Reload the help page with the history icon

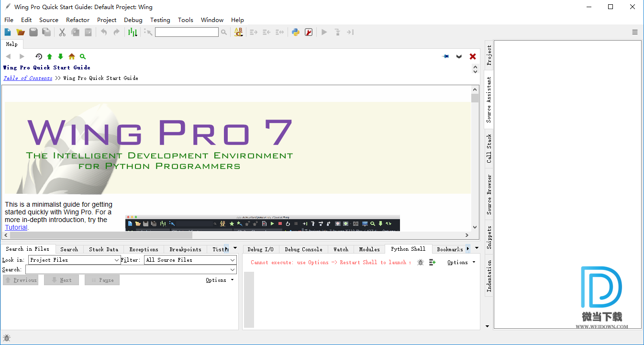[x=39, y=56]
